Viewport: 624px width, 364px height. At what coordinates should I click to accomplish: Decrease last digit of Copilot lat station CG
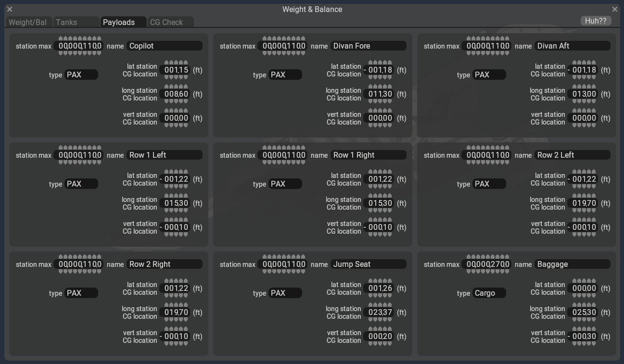pyautogui.click(x=186, y=77)
